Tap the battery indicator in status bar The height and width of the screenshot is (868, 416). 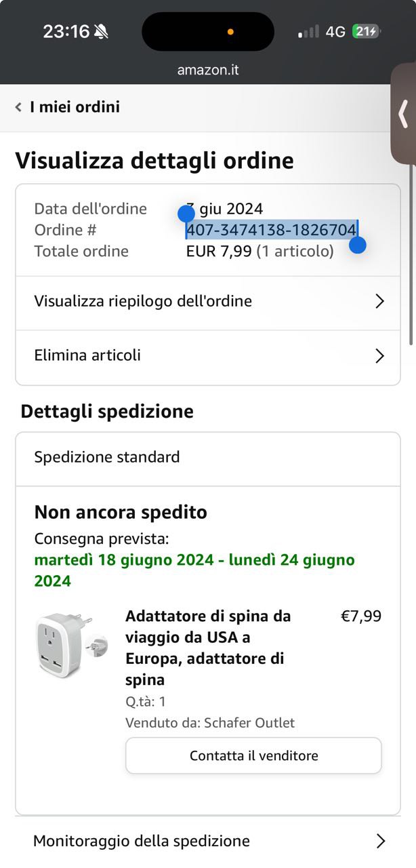coord(367,31)
